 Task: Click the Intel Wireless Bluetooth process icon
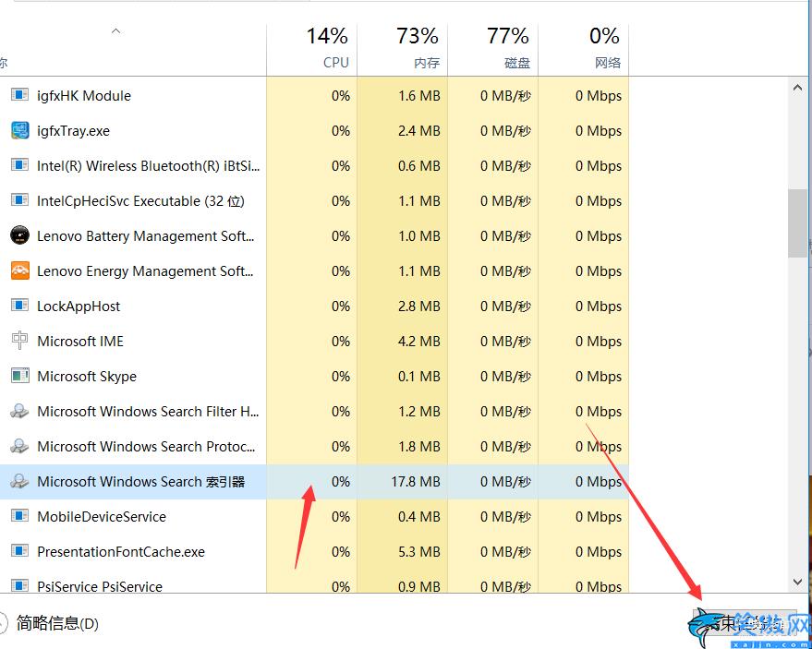pos(19,165)
